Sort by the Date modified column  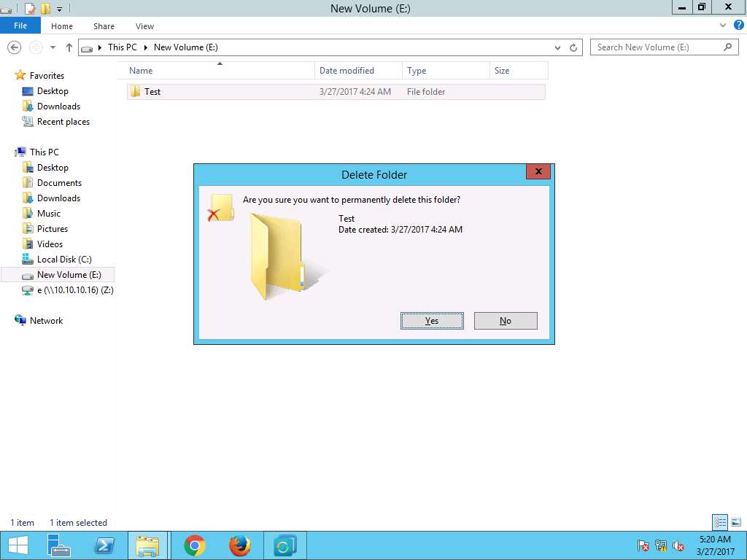pyautogui.click(x=358, y=71)
